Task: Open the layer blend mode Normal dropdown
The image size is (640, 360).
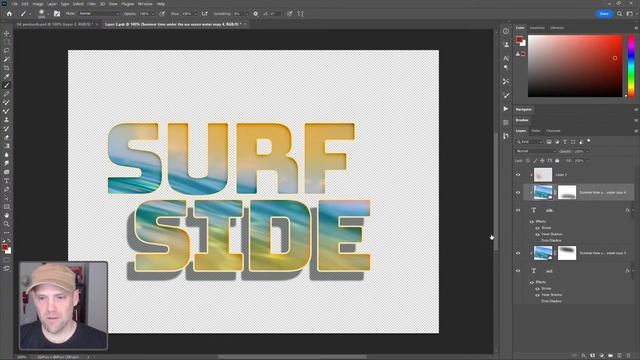Action: (x=535, y=151)
